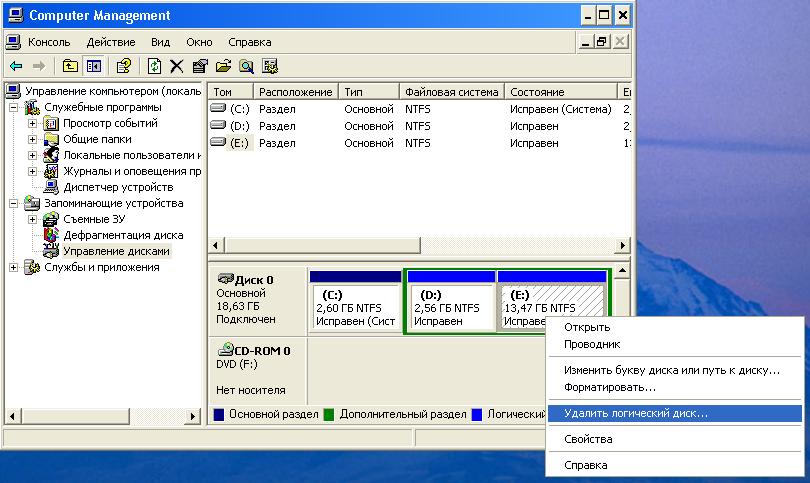The image size is (810, 483).
Task: Toggle the Show/Hide console tree icon
Action: pyautogui.click(x=94, y=66)
